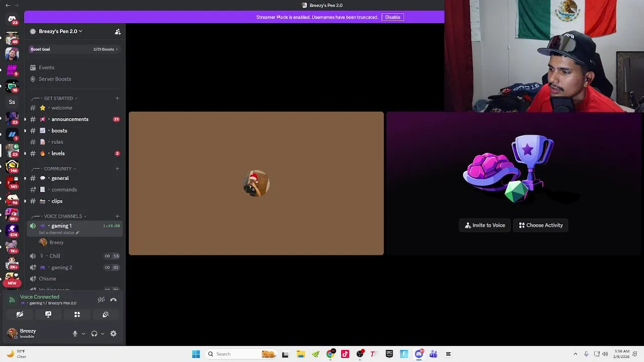
Task: Click Breezy user avatar in bottom panel
Action: tap(12, 333)
